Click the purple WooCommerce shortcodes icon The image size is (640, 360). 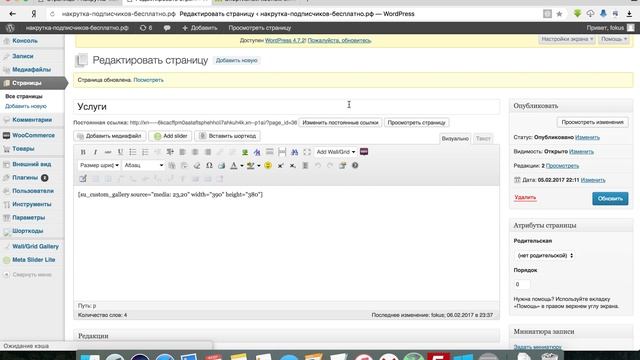364,152
